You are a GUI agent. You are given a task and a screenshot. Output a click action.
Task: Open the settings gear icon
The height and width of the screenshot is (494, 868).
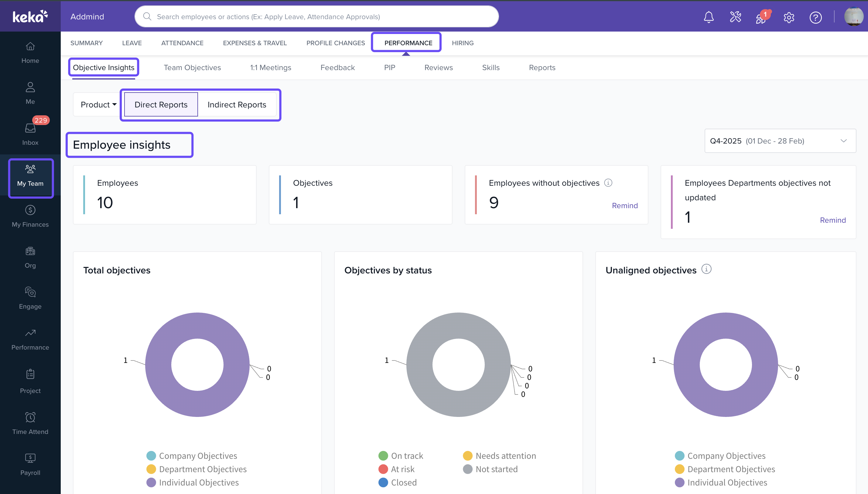(x=788, y=17)
